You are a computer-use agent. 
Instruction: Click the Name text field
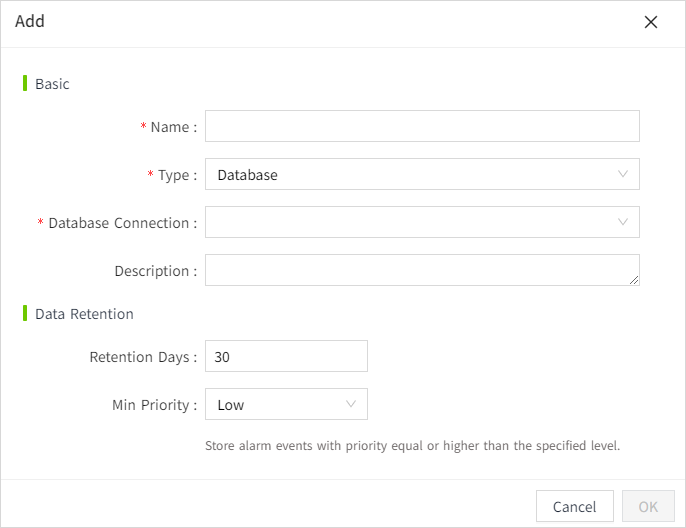click(421, 126)
